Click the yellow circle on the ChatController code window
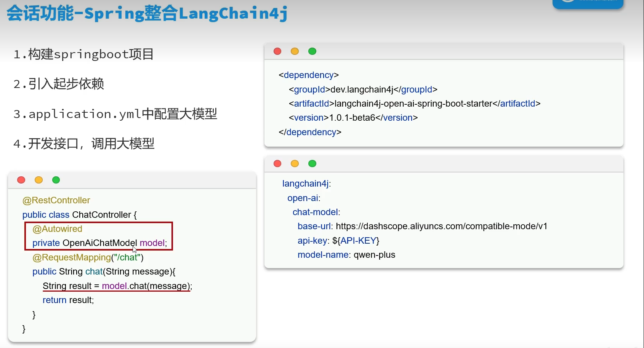Screen dimensions: 644x348 [38, 180]
